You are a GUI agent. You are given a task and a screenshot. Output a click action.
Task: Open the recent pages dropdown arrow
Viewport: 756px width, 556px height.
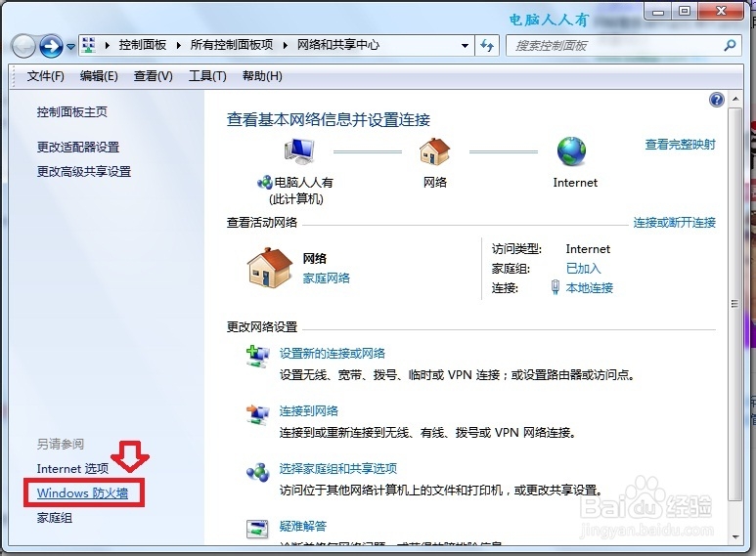(70, 47)
